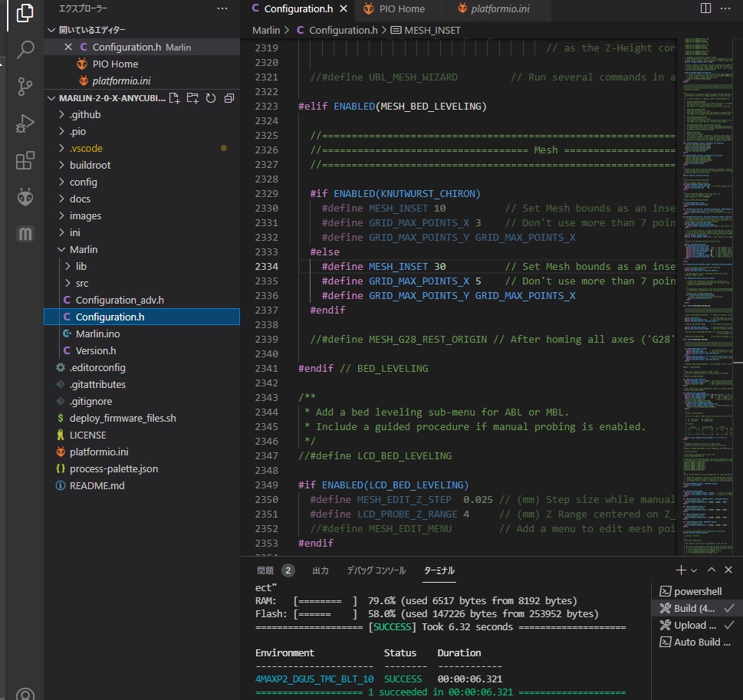Open Explorer panel more actions ellipsis

coord(222,8)
